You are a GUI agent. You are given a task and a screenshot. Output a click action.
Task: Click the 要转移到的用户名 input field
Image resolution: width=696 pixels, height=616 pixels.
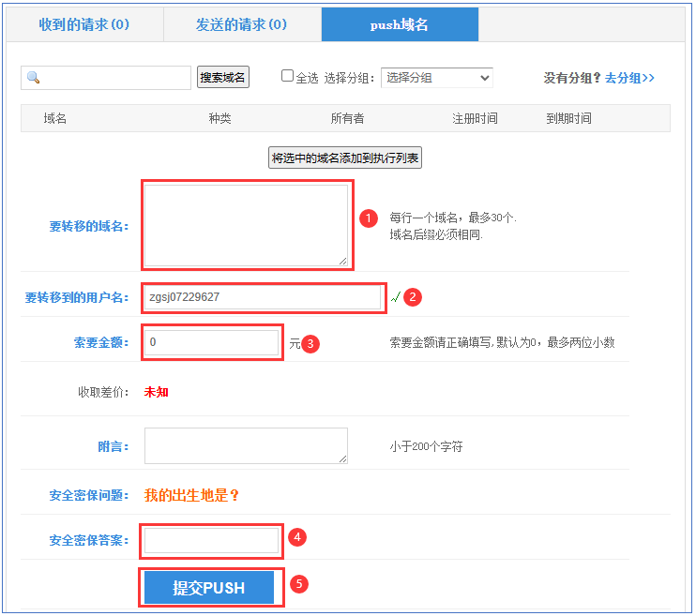point(263,297)
